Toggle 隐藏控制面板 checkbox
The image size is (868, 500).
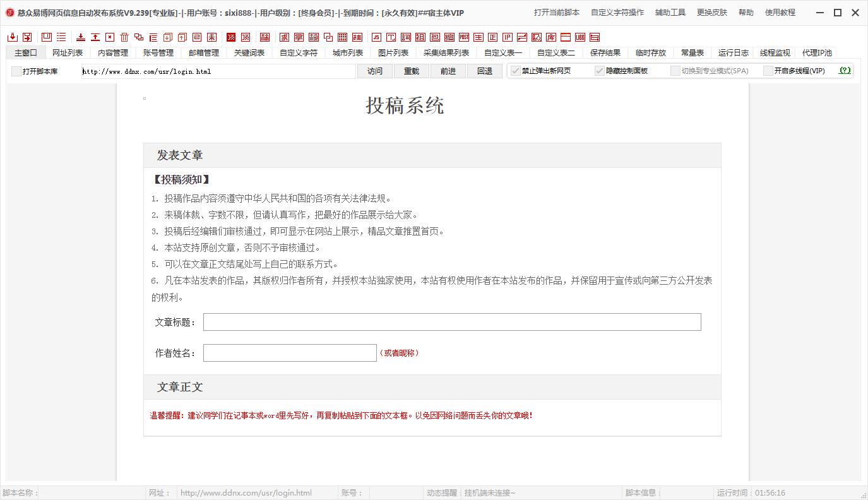(600, 71)
